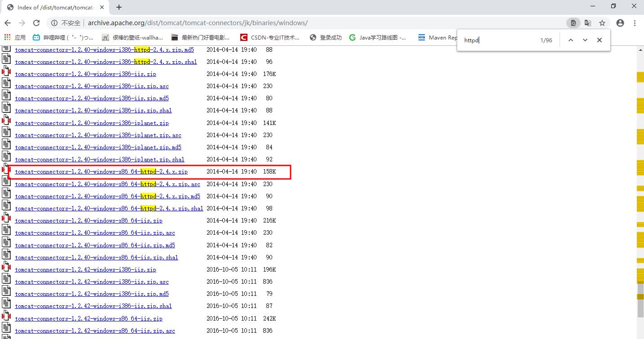The height and width of the screenshot is (339, 644).
Task: Open the Chrome three-dot menu
Action: click(x=635, y=23)
